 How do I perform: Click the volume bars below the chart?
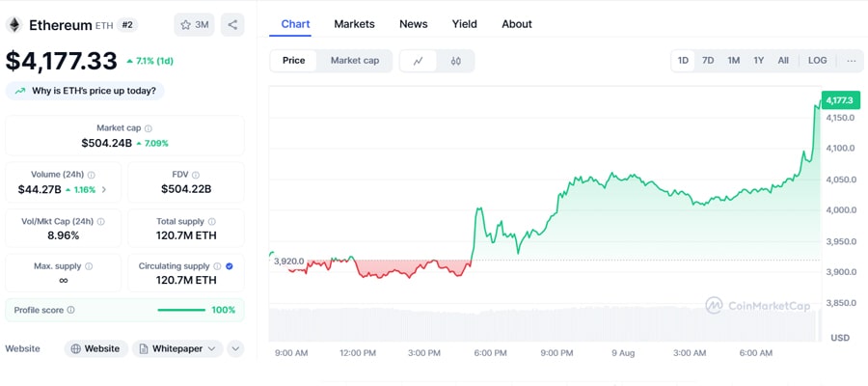pyautogui.click(x=544, y=325)
